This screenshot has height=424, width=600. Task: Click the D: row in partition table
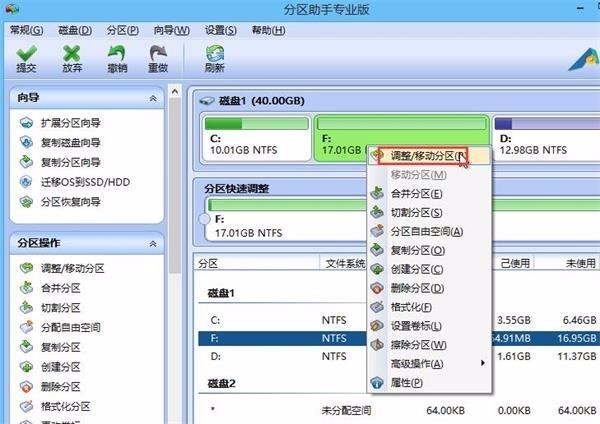pyautogui.click(x=399, y=356)
